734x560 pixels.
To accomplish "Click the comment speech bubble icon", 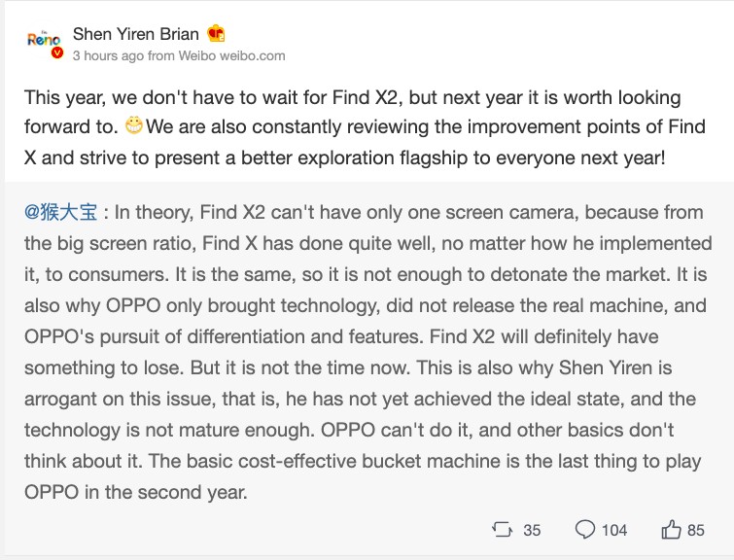I will 585,530.
